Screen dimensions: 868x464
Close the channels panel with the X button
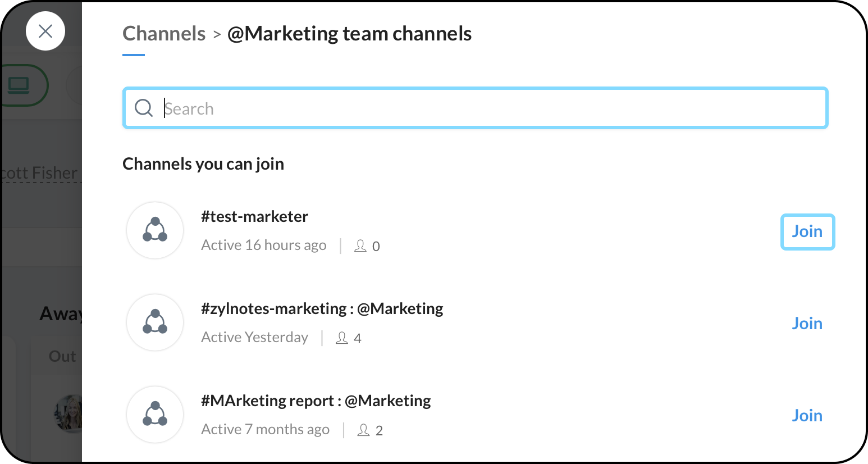click(45, 31)
